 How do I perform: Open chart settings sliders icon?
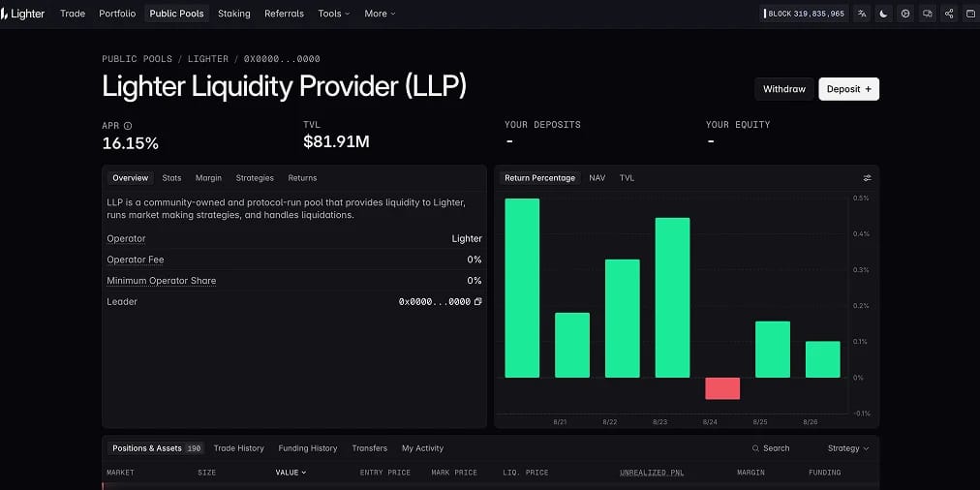click(867, 178)
